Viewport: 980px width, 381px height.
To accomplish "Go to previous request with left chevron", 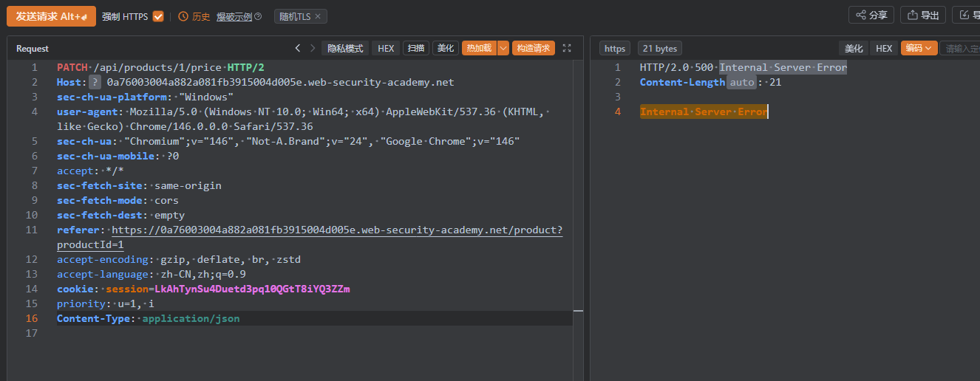I will point(297,48).
